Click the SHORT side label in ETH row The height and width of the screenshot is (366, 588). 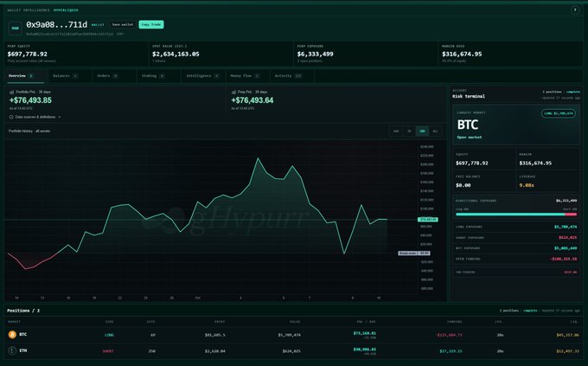[108, 351]
